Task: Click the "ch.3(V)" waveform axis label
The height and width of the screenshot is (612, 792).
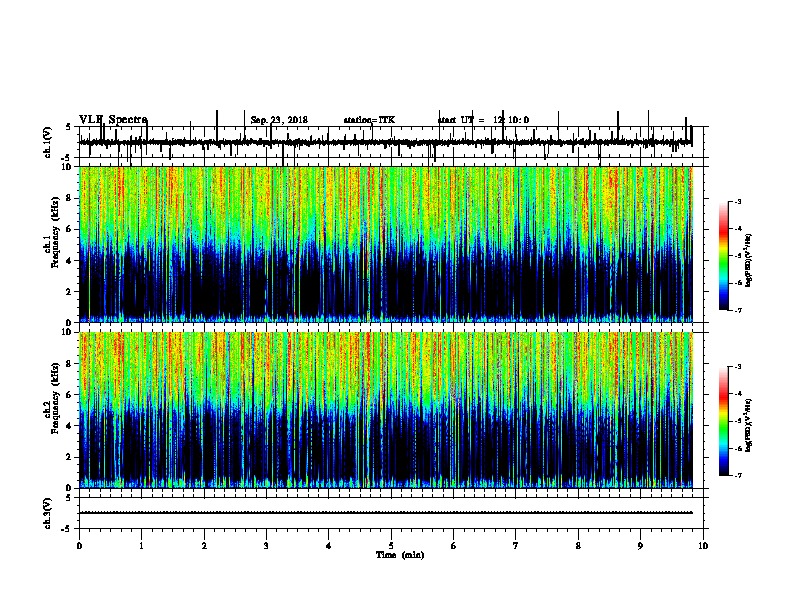Action: [x=48, y=513]
